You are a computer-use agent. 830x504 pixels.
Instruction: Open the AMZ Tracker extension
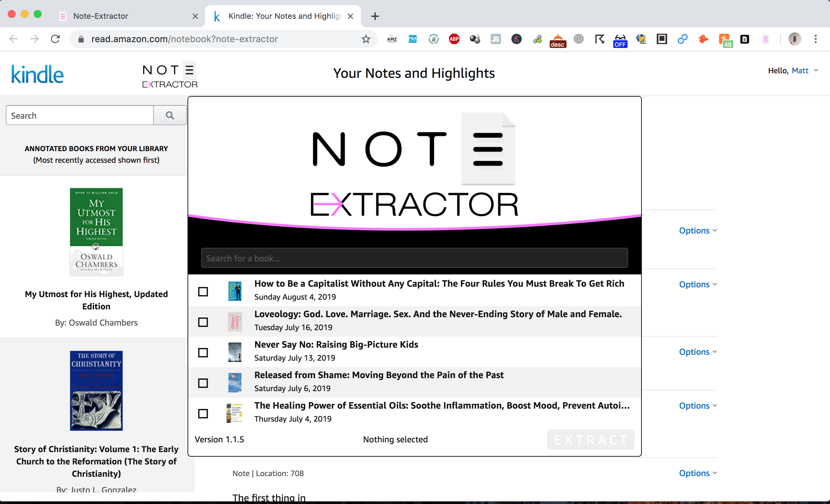(x=392, y=39)
